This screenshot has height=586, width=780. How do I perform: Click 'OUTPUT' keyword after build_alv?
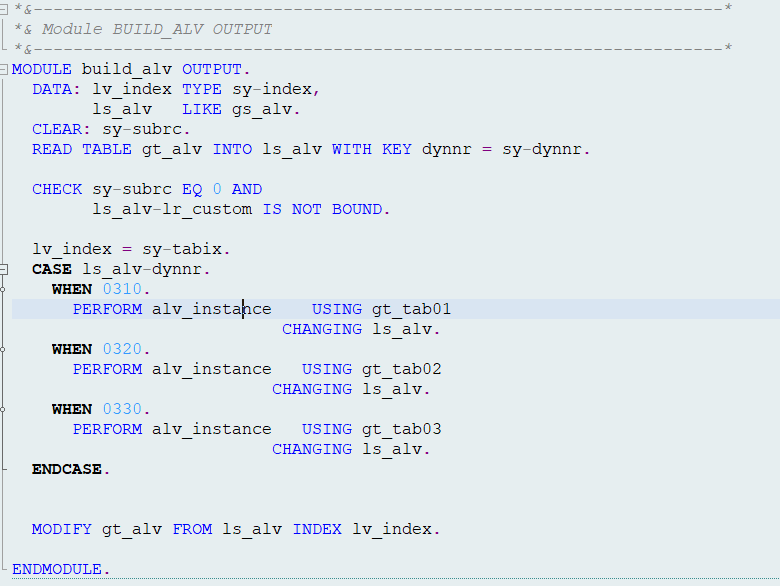211,69
